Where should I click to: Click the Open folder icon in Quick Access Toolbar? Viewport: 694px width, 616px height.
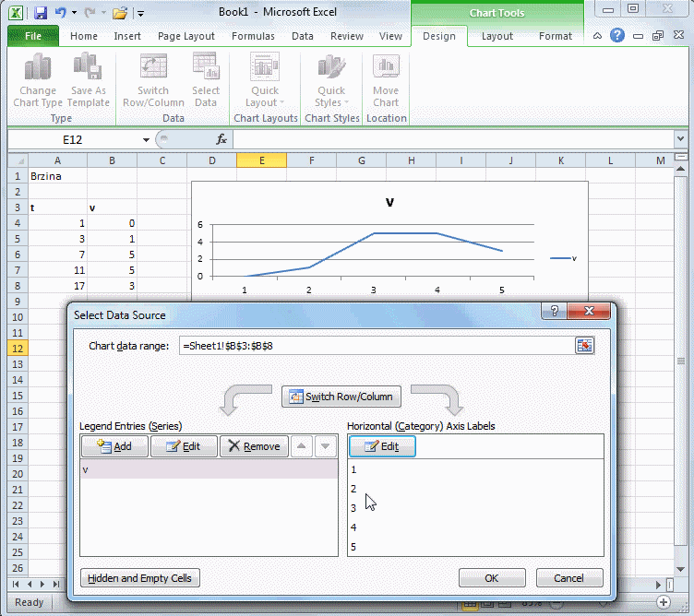point(120,13)
